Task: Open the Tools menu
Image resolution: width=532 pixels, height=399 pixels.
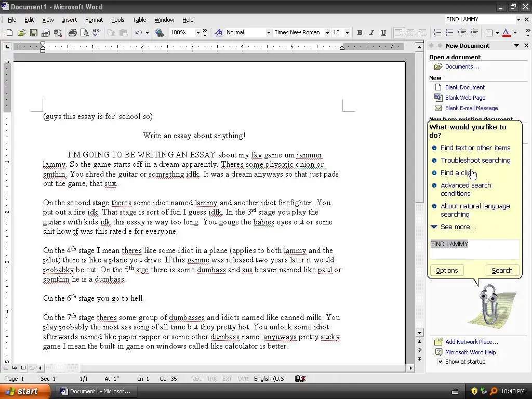Action: 118,20
